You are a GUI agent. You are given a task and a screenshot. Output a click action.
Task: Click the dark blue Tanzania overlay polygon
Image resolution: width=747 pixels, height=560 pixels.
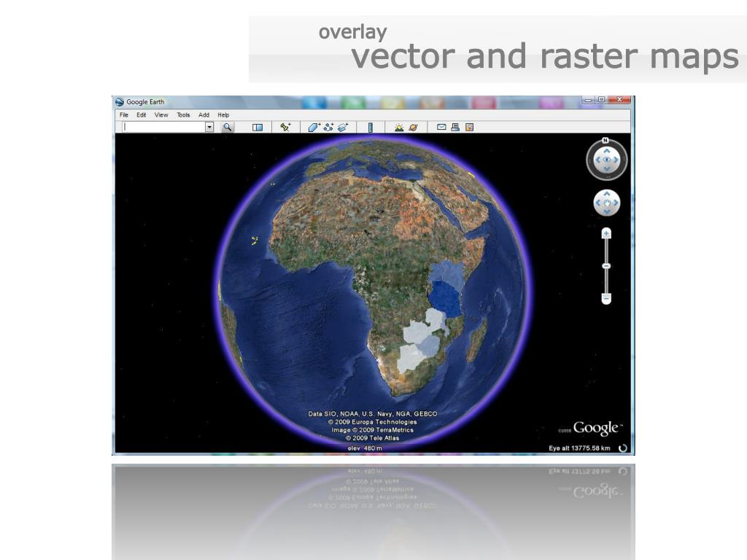click(x=445, y=298)
